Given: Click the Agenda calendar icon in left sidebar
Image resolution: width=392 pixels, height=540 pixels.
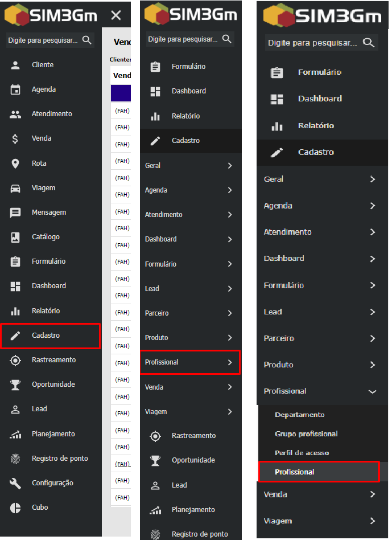Looking at the screenshot, I should 15,89.
